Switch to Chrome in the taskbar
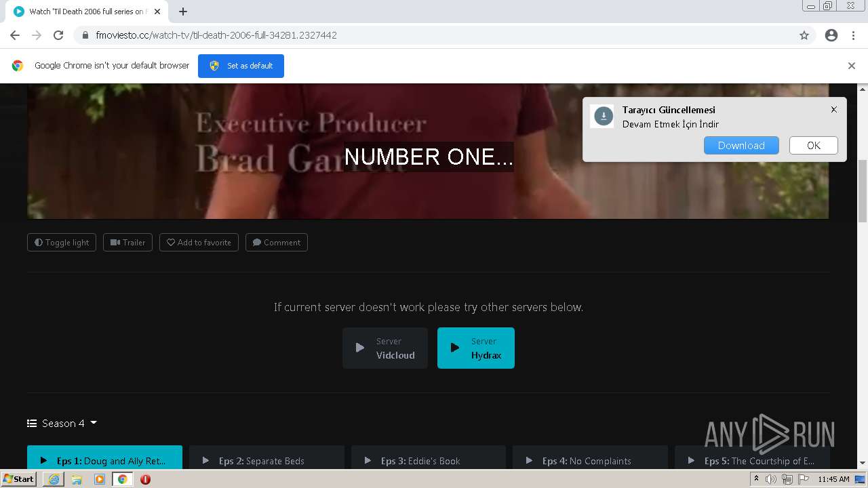 pyautogui.click(x=123, y=479)
